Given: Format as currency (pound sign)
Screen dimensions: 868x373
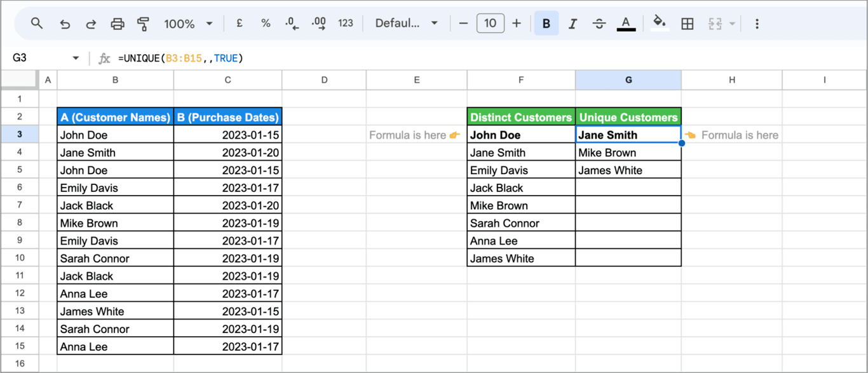Looking at the screenshot, I should click(x=240, y=24).
